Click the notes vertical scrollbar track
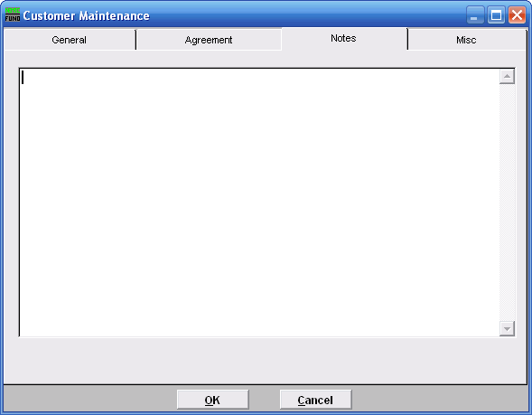This screenshot has height=415, width=532. point(507,203)
